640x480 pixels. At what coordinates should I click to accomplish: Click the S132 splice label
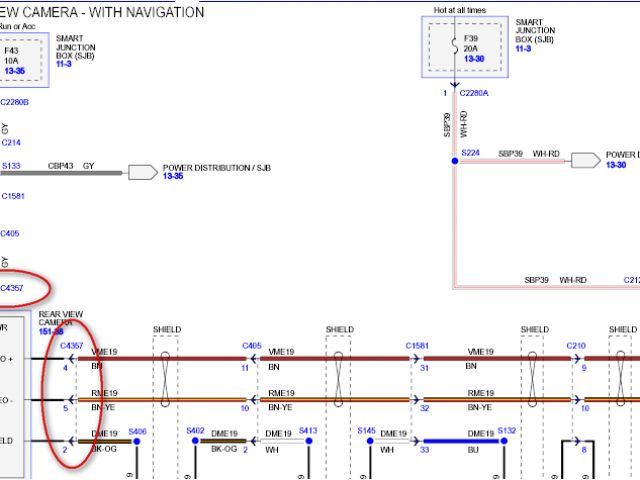tap(507, 431)
